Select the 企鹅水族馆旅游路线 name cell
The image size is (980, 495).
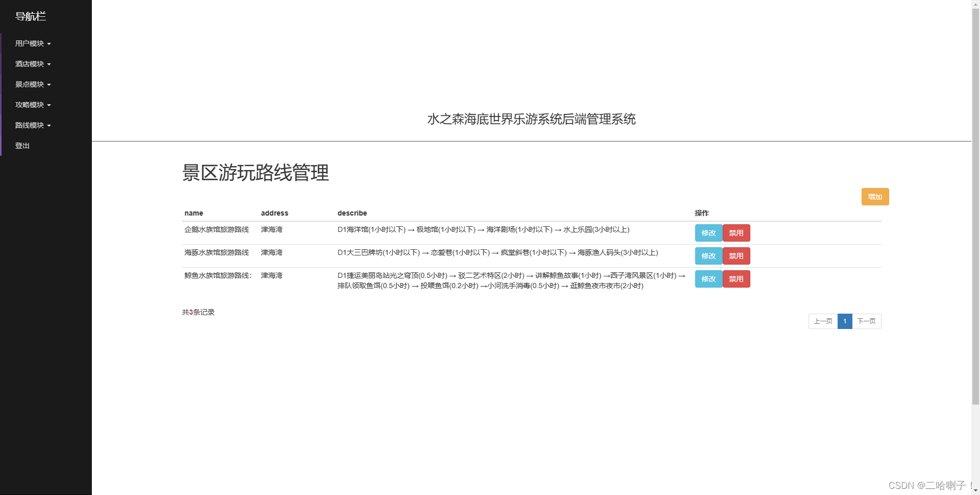pos(216,230)
